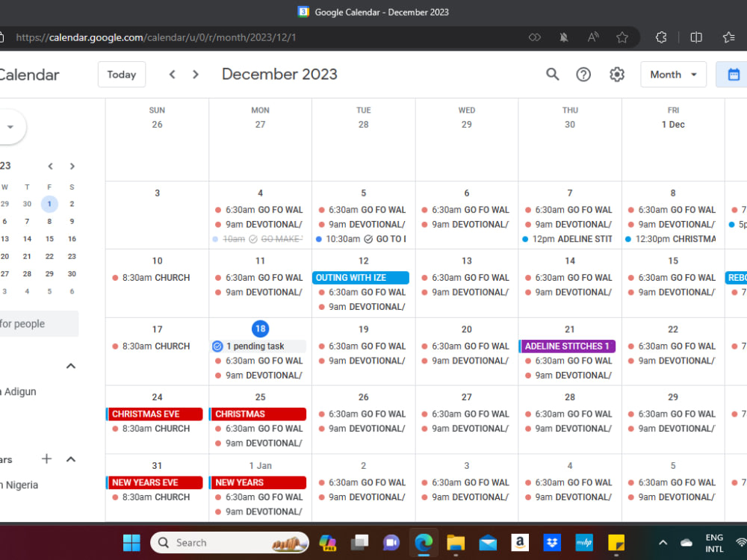Open Dropbox from taskbar

click(x=552, y=542)
